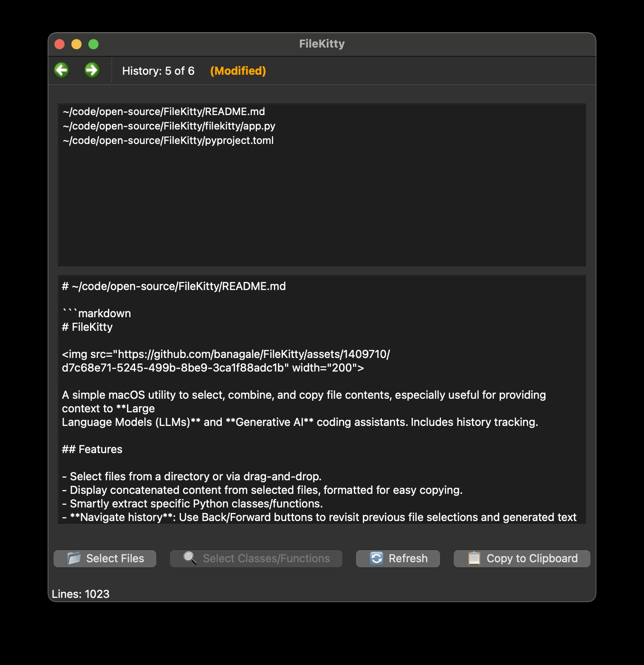Image resolution: width=644 pixels, height=665 pixels.
Task: Click 'Smartly extract specific Python classes' line
Action: click(x=192, y=504)
